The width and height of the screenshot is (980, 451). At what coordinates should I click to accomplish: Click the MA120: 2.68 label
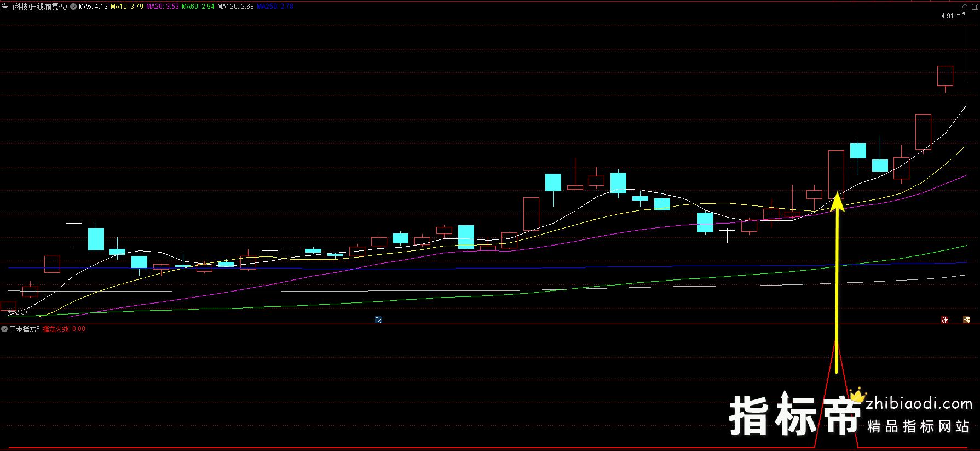tap(235, 7)
